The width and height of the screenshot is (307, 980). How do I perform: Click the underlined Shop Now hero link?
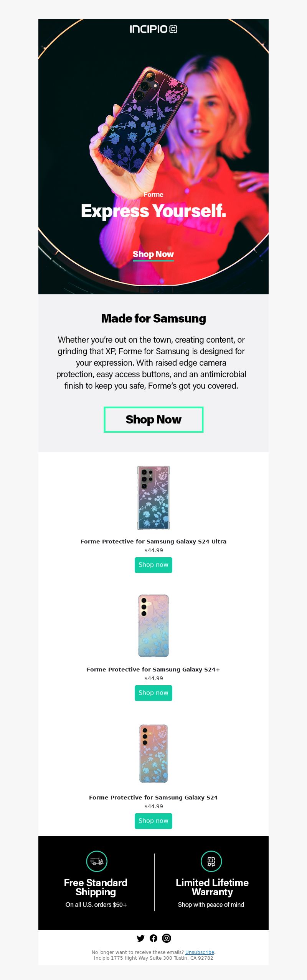click(x=153, y=255)
